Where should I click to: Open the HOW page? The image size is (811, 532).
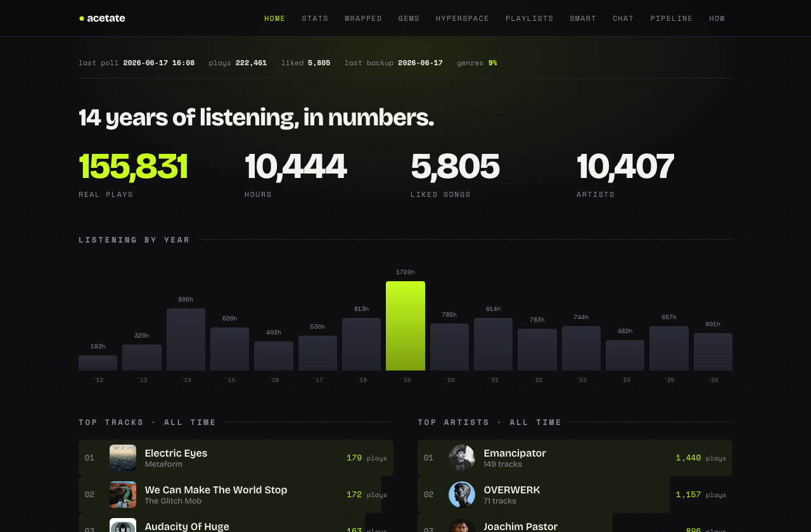(717, 18)
